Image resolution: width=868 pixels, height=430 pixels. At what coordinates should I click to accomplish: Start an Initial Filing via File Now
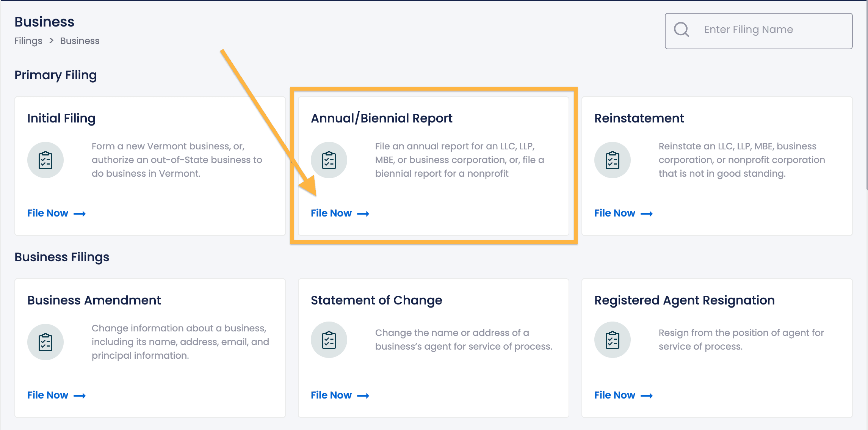[x=47, y=213]
